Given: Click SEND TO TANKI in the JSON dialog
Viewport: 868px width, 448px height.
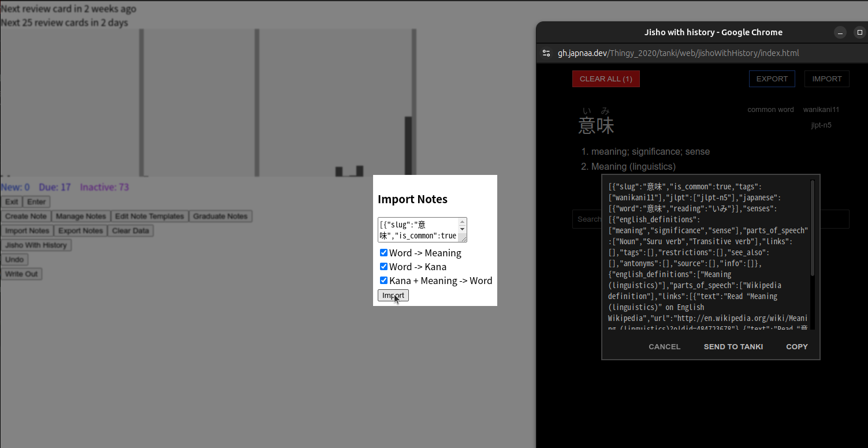Looking at the screenshot, I should pos(733,346).
